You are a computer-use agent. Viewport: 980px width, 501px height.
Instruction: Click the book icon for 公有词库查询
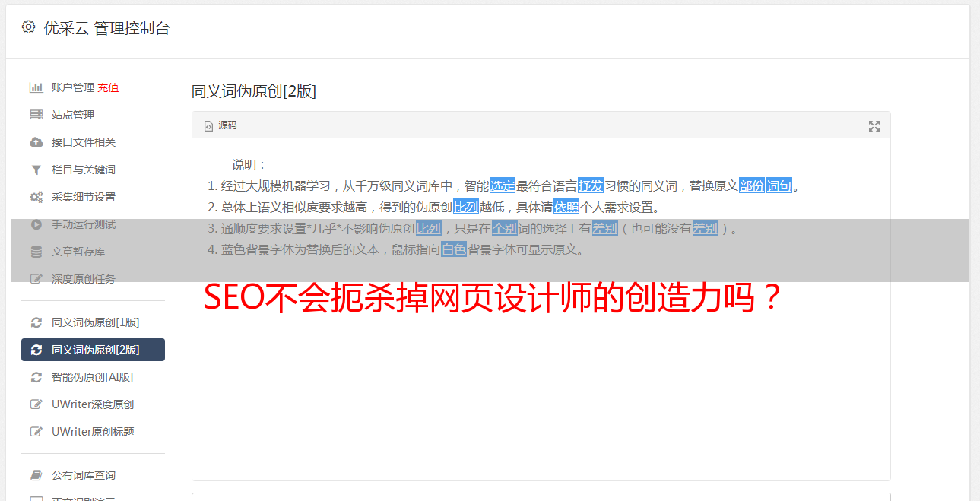coord(36,475)
